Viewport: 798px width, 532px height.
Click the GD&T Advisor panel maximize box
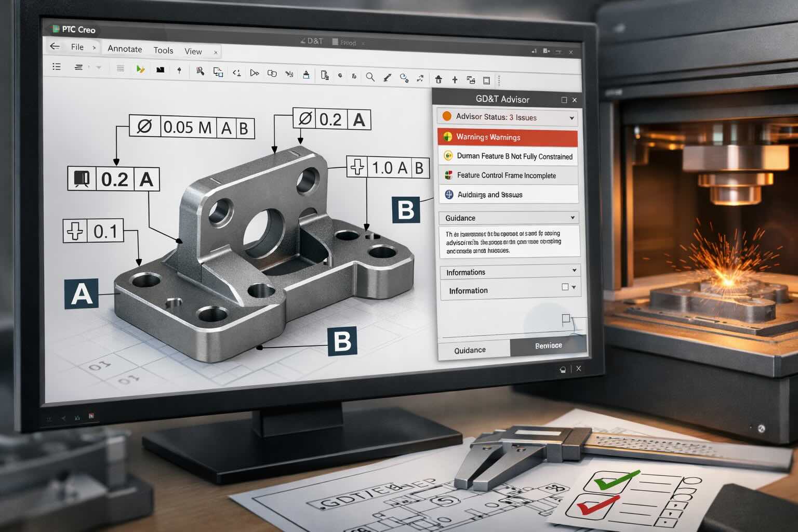(564, 100)
